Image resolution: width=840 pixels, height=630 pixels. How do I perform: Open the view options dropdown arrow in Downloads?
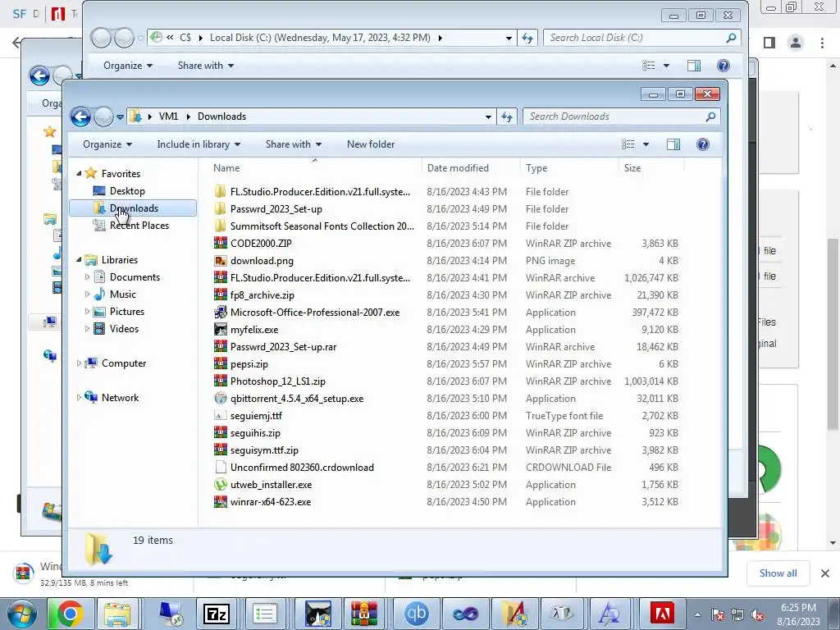click(646, 144)
